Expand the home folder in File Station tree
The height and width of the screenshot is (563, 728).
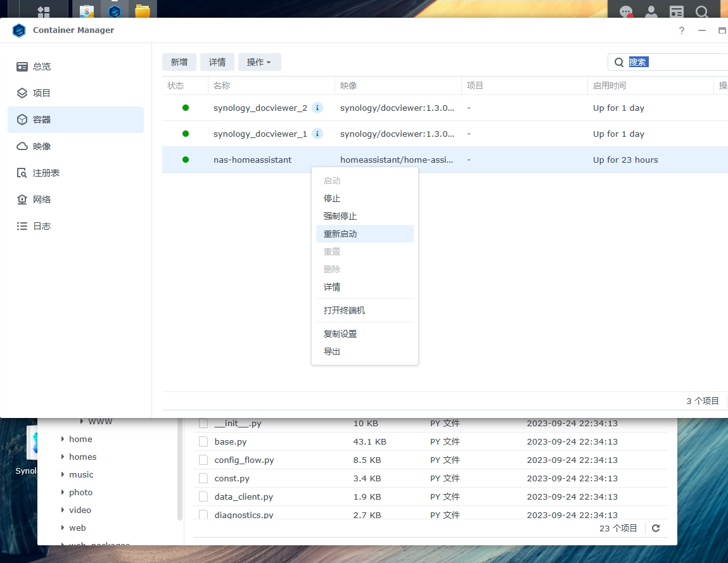pos(62,439)
